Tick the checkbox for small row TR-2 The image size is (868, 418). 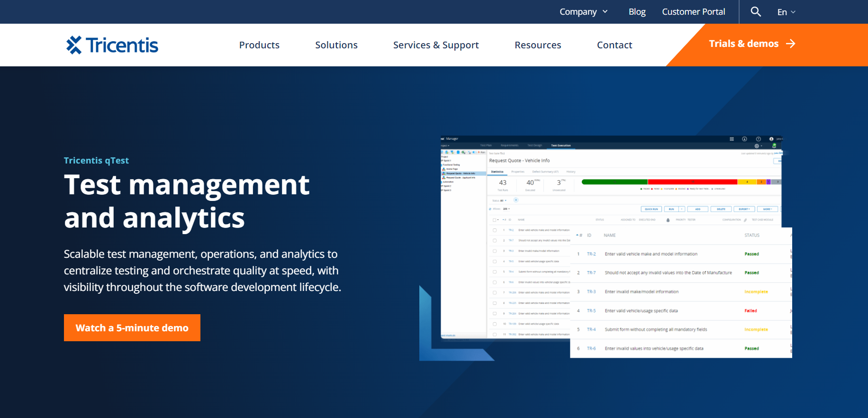(x=495, y=230)
